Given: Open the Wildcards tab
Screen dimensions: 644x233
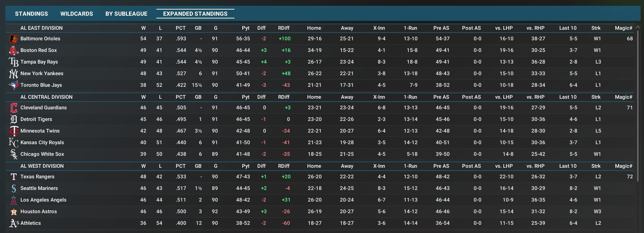Looking at the screenshot, I should pos(76,14).
